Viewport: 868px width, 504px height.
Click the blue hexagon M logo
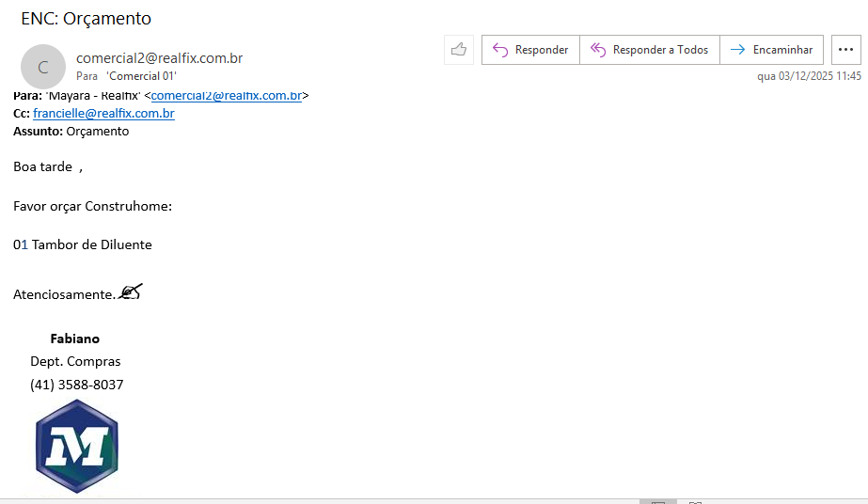pos(77,447)
